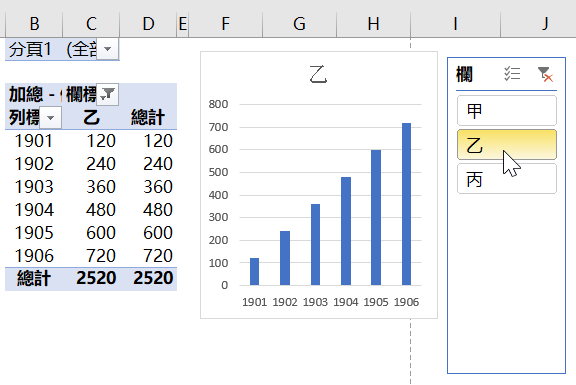Open the 分頁1 page filter dropdown
Image resolution: width=576 pixels, height=385 pixels.
coord(108,49)
